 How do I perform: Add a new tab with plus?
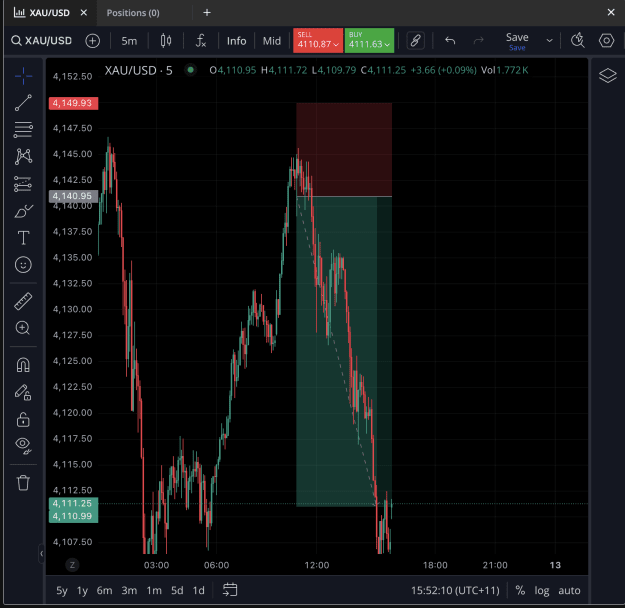206,13
